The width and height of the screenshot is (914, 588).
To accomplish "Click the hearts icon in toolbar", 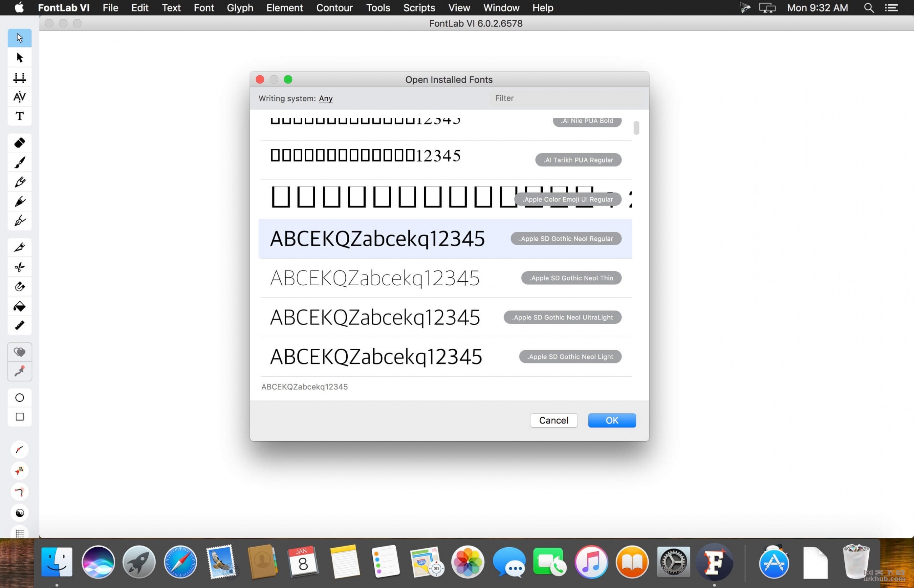I will [20, 352].
